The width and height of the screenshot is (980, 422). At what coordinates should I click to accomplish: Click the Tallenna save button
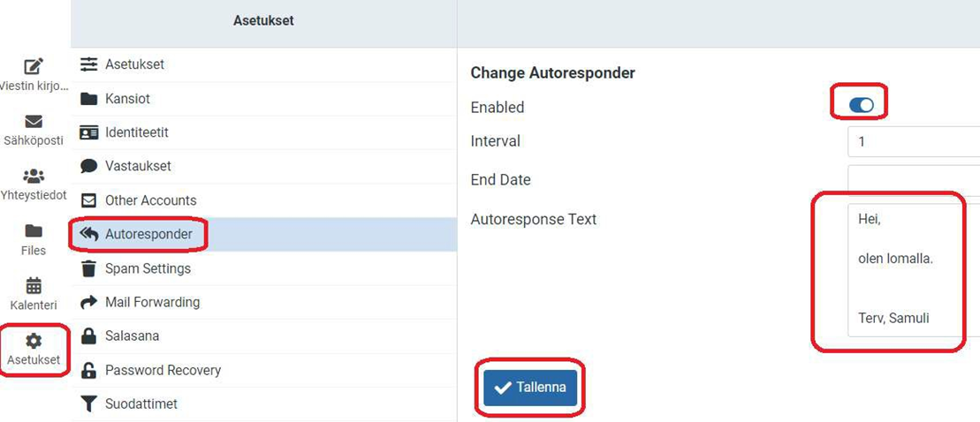point(530,388)
